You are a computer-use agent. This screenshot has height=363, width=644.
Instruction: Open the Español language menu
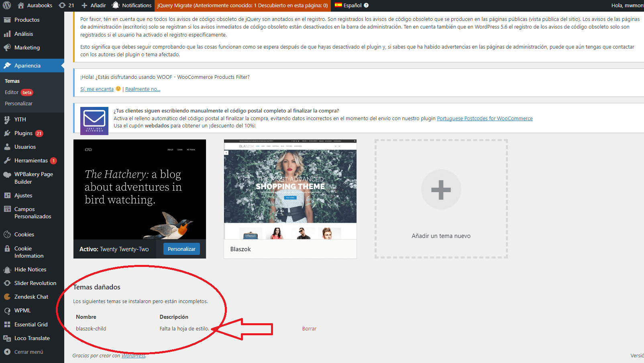pos(352,6)
